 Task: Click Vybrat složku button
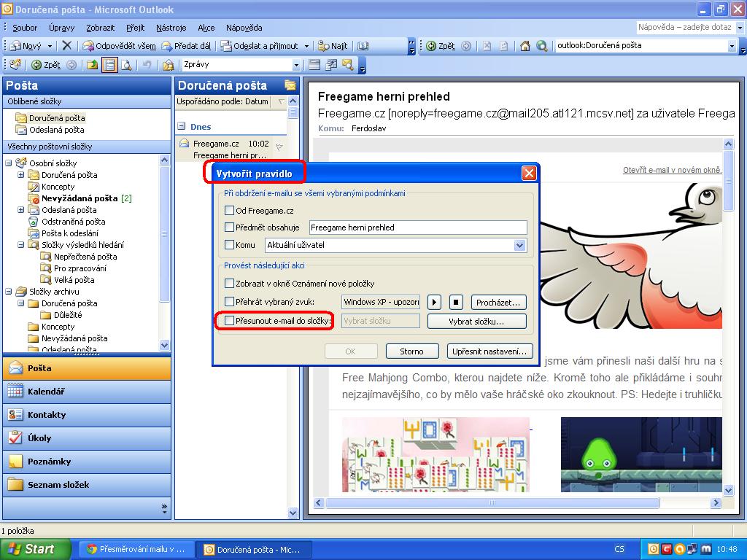pyautogui.click(x=476, y=322)
